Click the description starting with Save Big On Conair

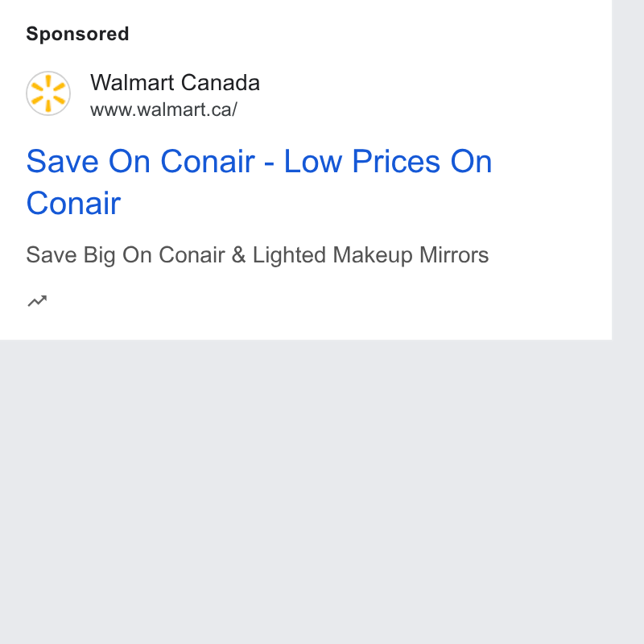(x=258, y=255)
